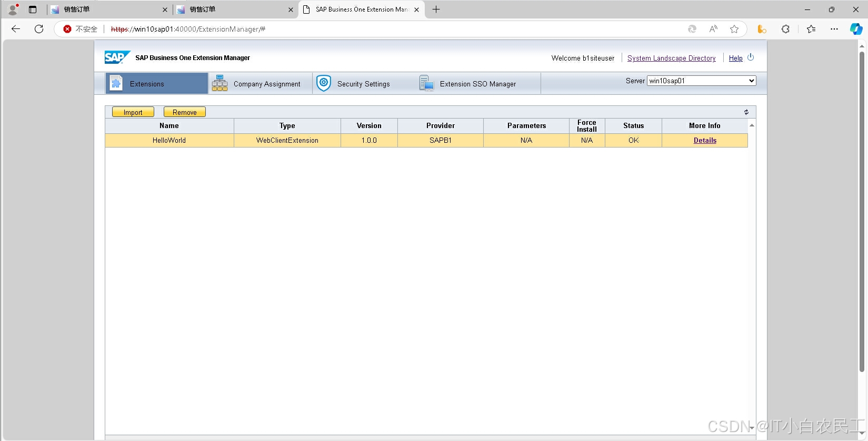This screenshot has width=868, height=441.
Task: Switch to Security Settings tab
Action: [x=364, y=83]
